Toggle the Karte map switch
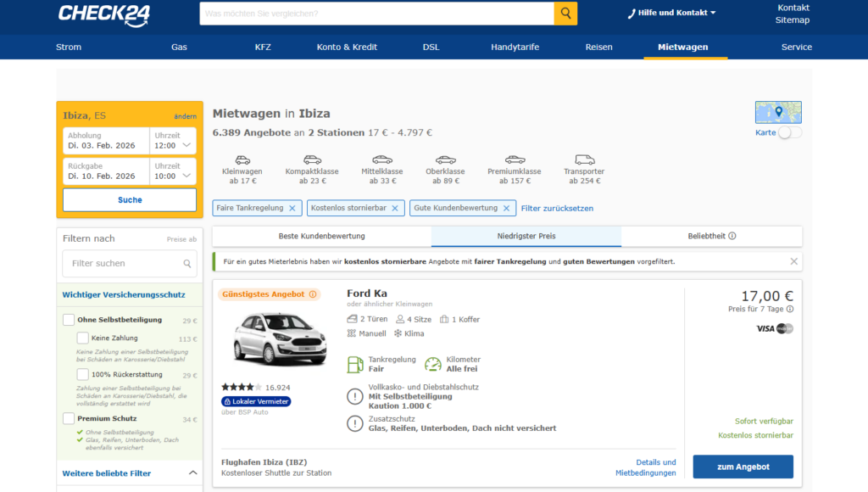This screenshot has height=492, width=868. (793, 133)
